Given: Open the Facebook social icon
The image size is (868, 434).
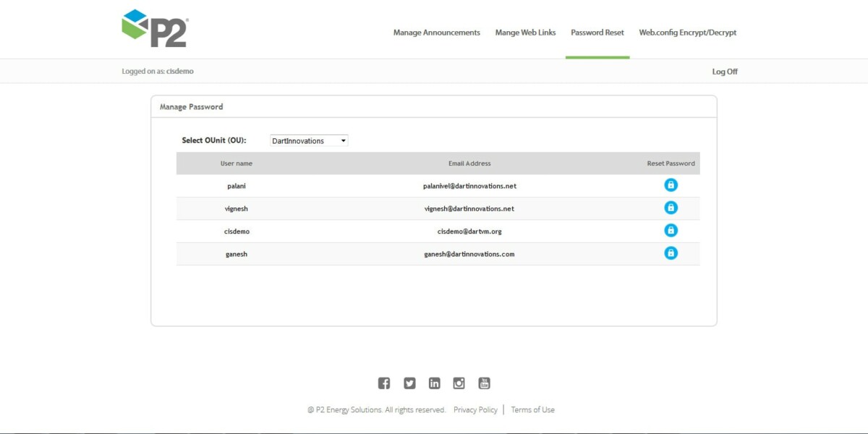Looking at the screenshot, I should (384, 383).
